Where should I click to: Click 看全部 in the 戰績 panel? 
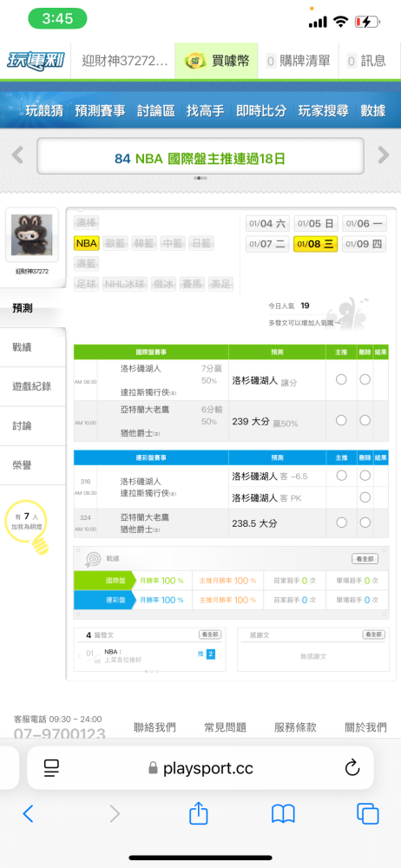[365, 559]
